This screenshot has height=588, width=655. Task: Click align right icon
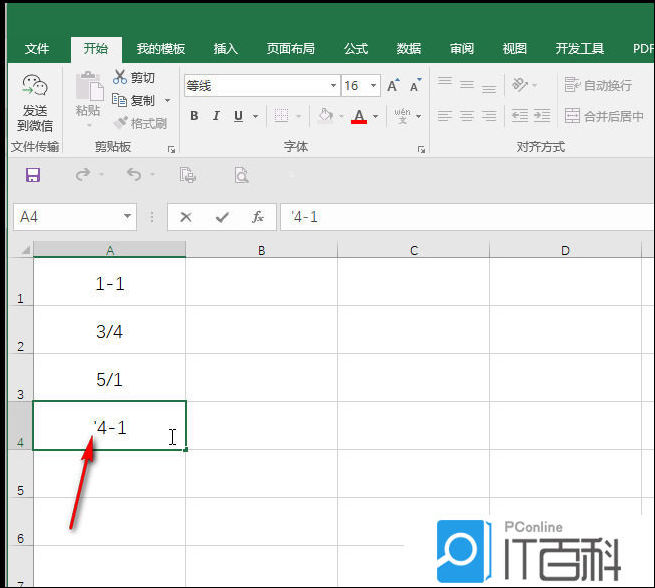click(489, 116)
